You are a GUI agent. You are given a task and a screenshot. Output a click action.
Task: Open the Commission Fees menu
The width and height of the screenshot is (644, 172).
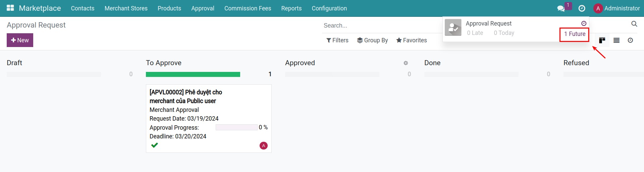[248, 8]
